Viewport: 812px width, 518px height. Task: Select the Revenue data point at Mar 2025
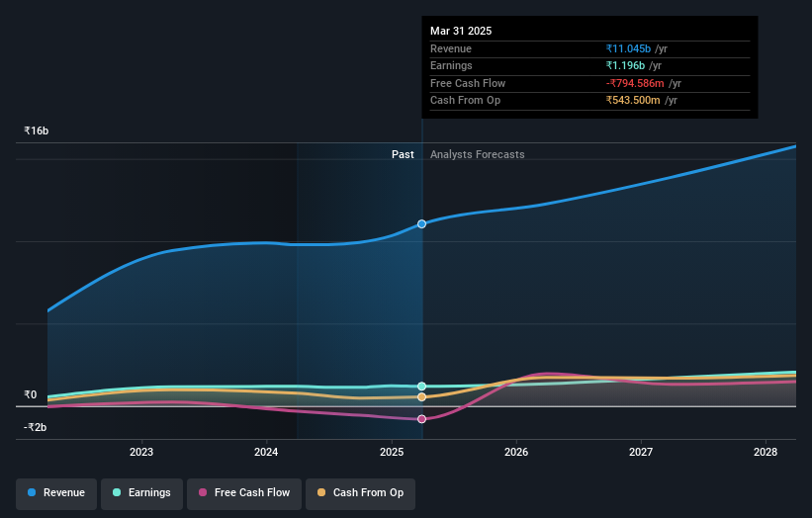pos(422,224)
